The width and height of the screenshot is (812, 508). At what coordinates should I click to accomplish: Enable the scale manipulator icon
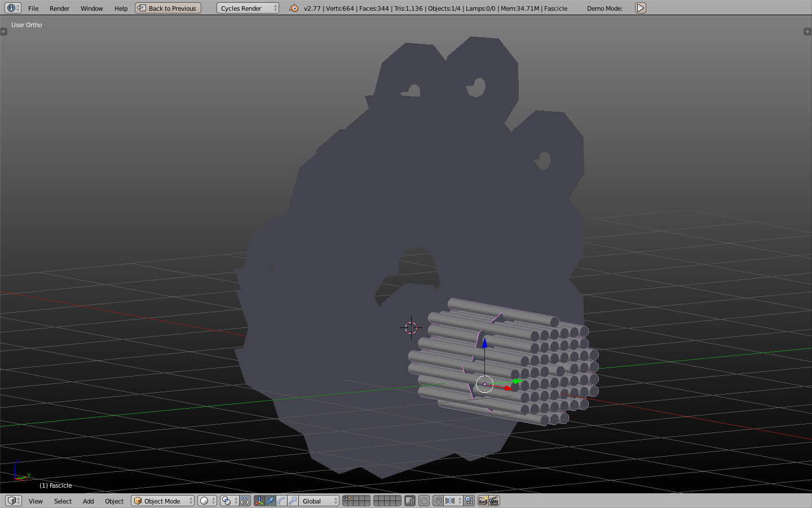coord(293,501)
